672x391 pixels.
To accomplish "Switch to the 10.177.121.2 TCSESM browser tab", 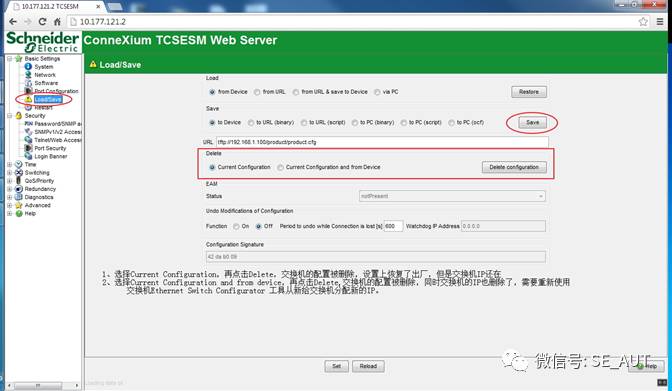I will [x=56, y=6].
